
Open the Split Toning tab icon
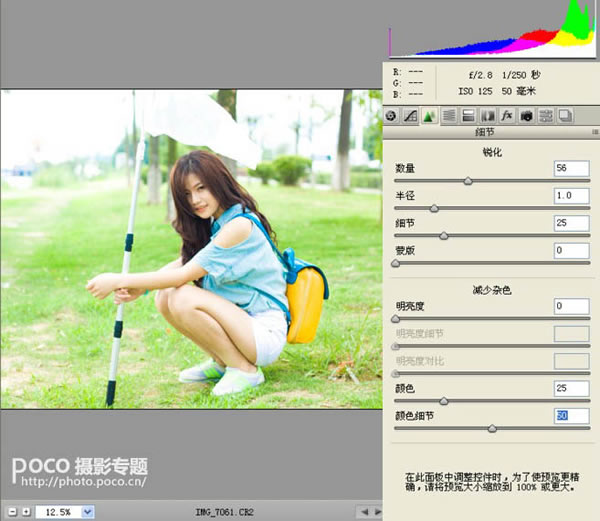(x=468, y=116)
